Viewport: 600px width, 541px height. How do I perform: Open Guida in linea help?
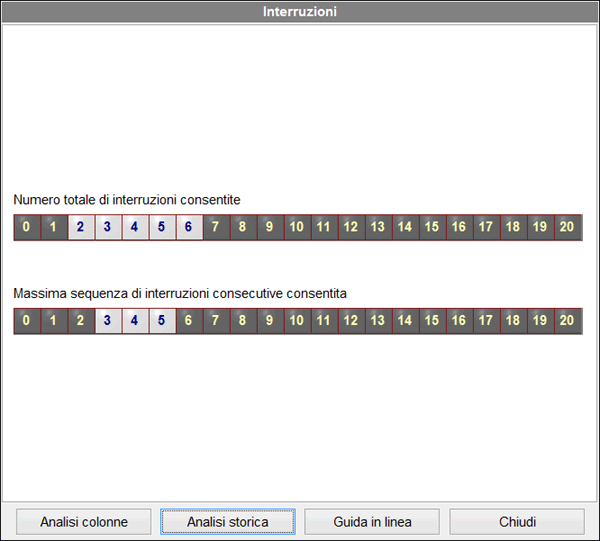pyautogui.click(x=372, y=522)
